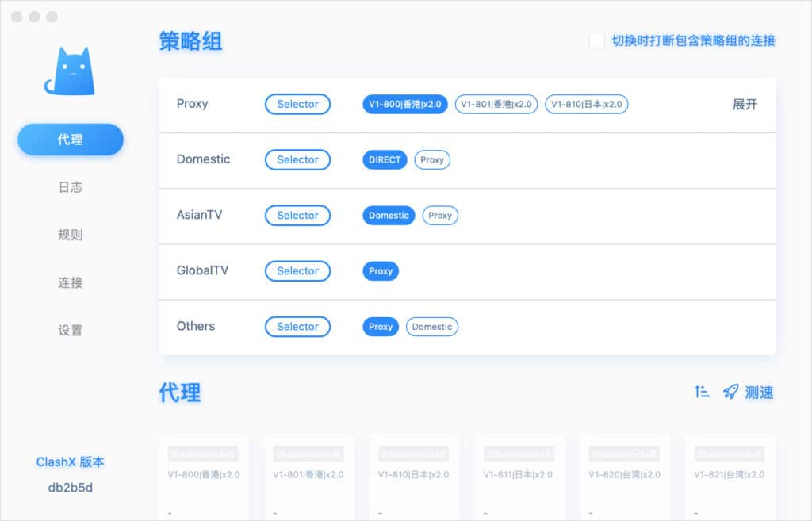Open the 设置 sidebar section

click(70, 330)
